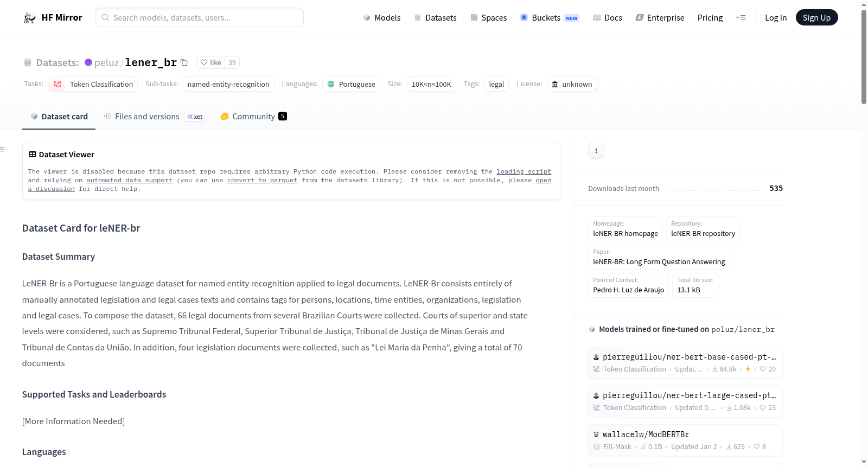
Task: Switch to Files and versions tab
Action: (154, 117)
